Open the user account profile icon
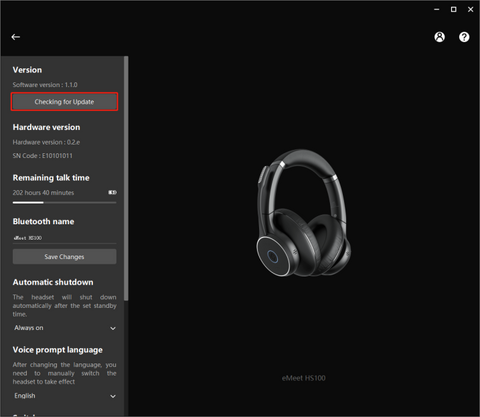The width and height of the screenshot is (480, 417). (439, 37)
